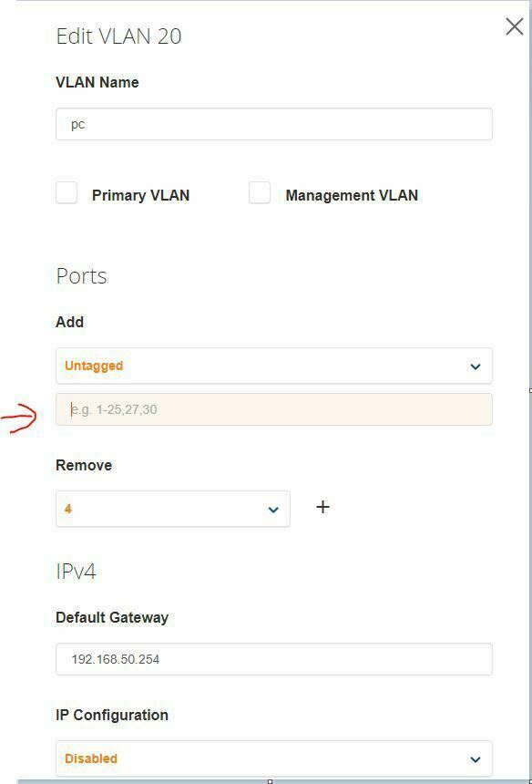Click the chevron on the IP Configuration selector
This screenshot has width=532, height=784.
click(x=475, y=758)
